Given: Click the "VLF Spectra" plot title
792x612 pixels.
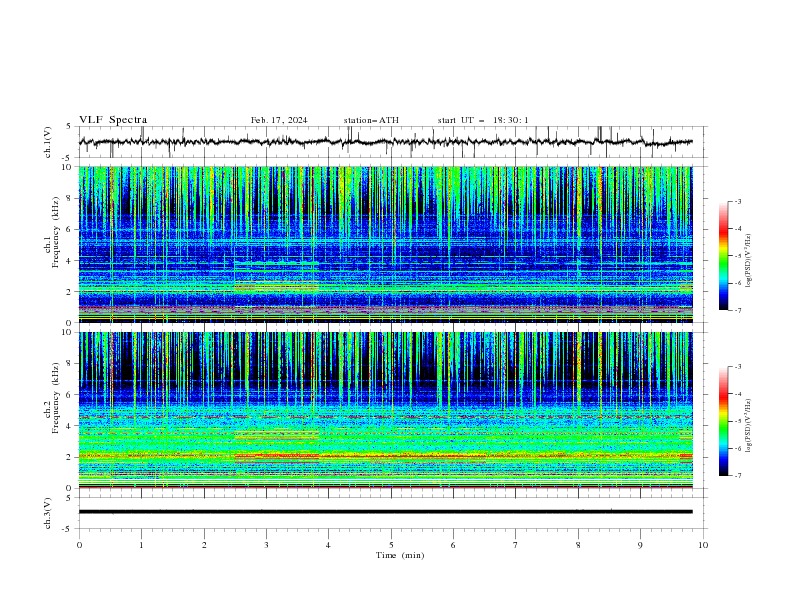Looking at the screenshot, I should tap(113, 120).
